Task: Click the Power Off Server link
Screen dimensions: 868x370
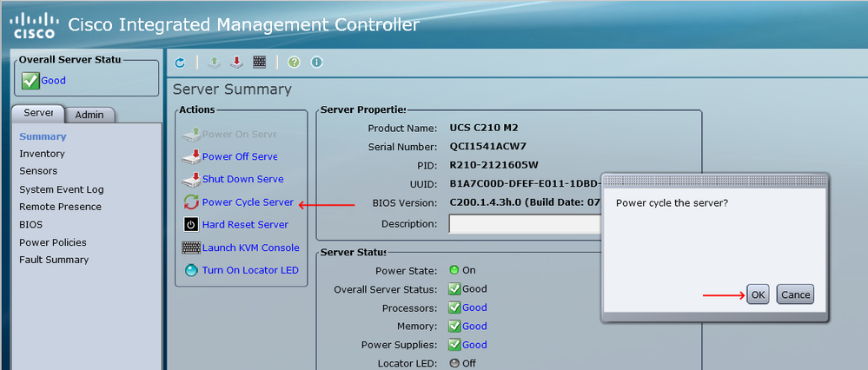Action: click(240, 156)
